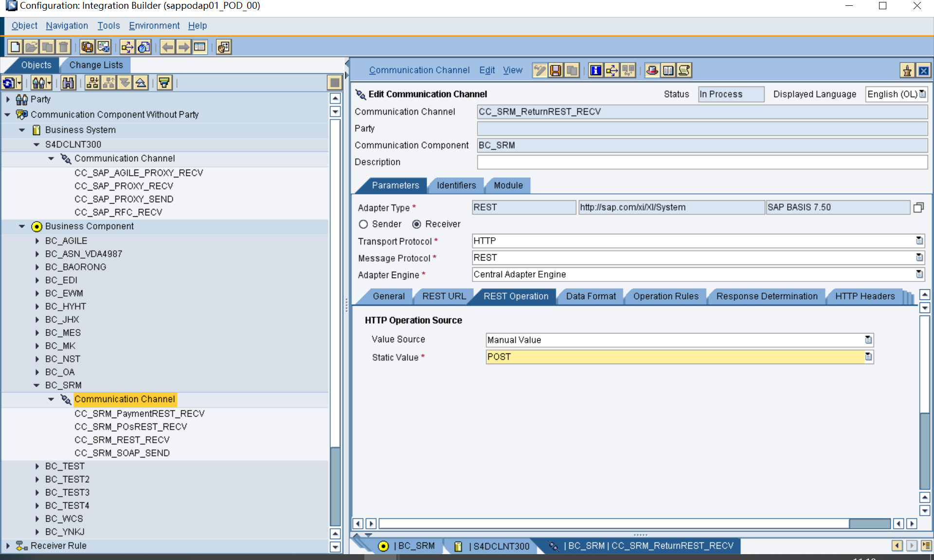Click the pencil switch display/edit icon
Image resolution: width=934 pixels, height=560 pixels.
pos(539,70)
